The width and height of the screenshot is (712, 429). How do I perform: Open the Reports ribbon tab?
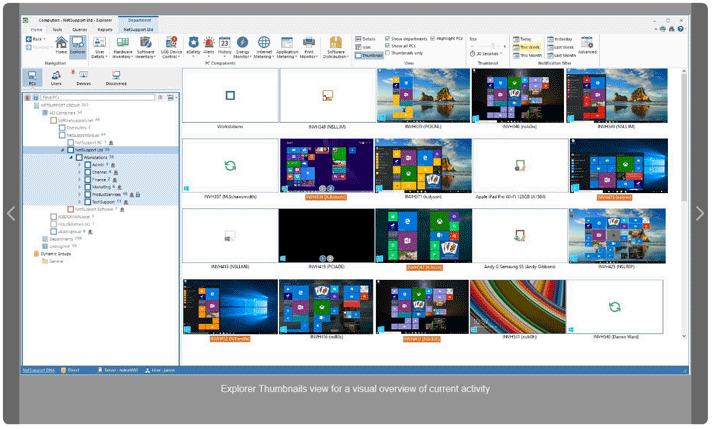coord(105,30)
